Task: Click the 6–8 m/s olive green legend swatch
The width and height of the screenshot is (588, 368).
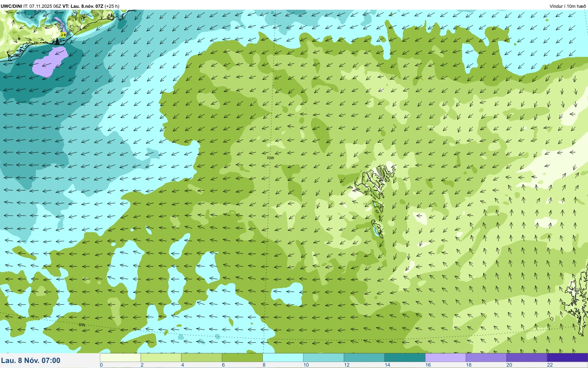Action: point(242,357)
